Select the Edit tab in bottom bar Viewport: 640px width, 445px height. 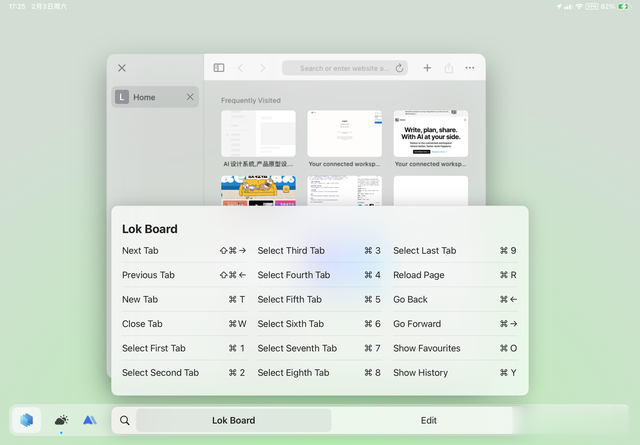tap(429, 420)
